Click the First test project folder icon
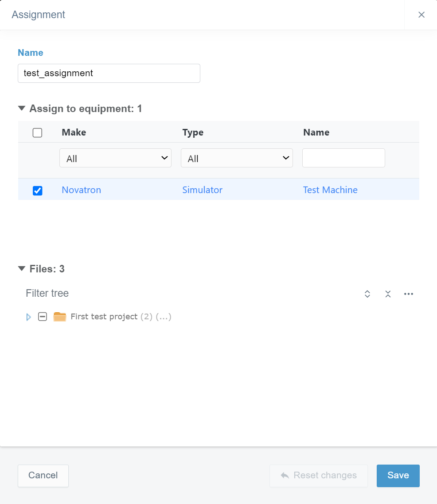The width and height of the screenshot is (437, 504). click(x=59, y=317)
